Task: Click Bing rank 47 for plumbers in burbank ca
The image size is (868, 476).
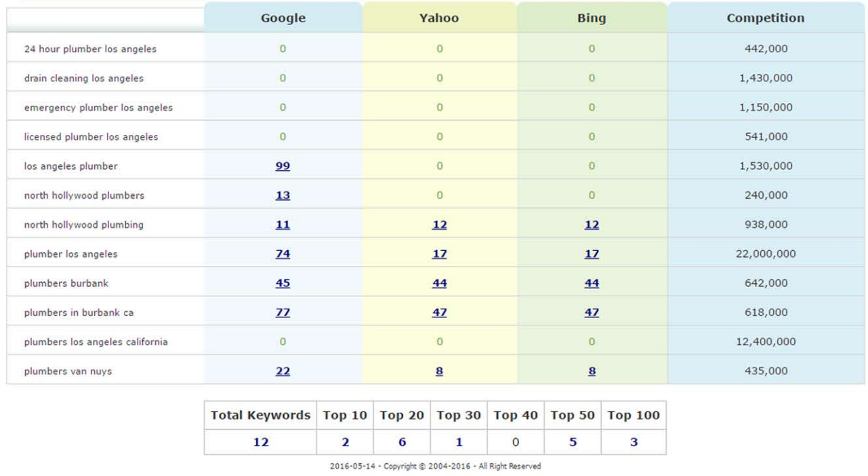Action: (x=592, y=312)
